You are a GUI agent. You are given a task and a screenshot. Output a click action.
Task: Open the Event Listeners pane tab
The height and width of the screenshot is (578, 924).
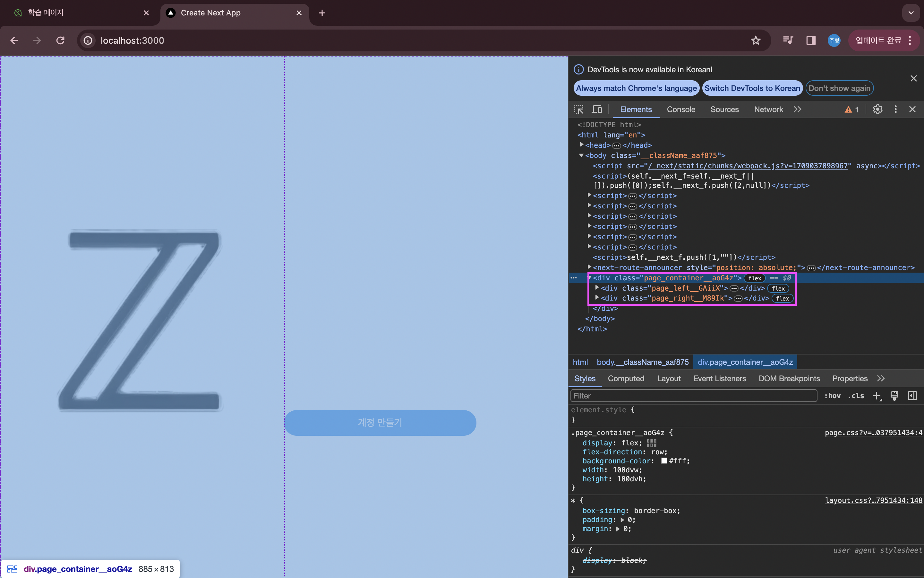(x=719, y=379)
